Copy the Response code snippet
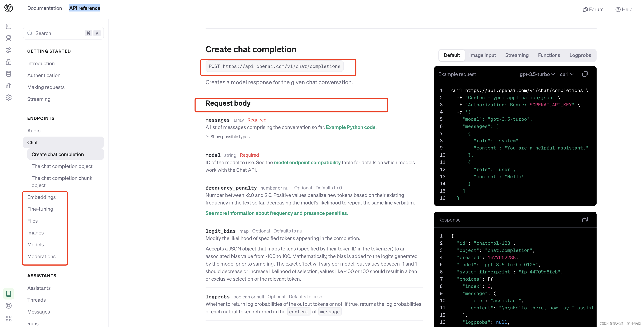Viewport: 644px width, 327px height. (x=585, y=220)
